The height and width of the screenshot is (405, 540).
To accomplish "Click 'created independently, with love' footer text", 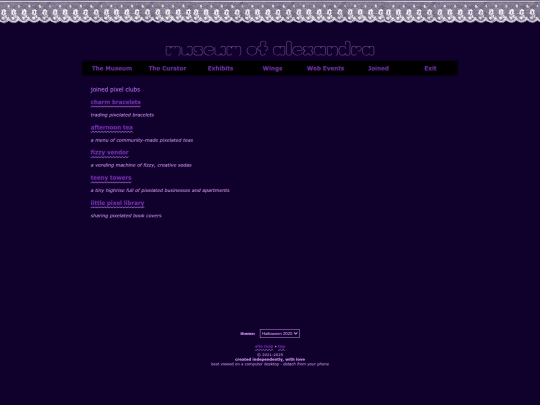I will [270, 360].
